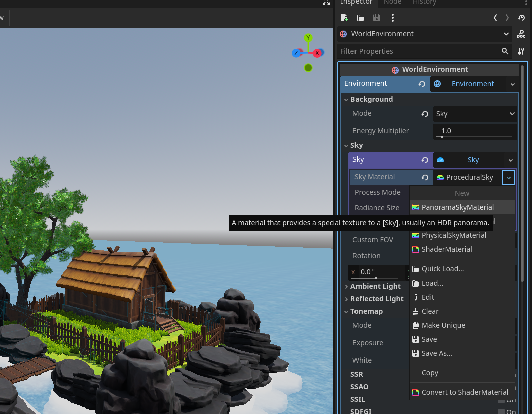
Task: Switch to the Node tab
Action: 392,3
